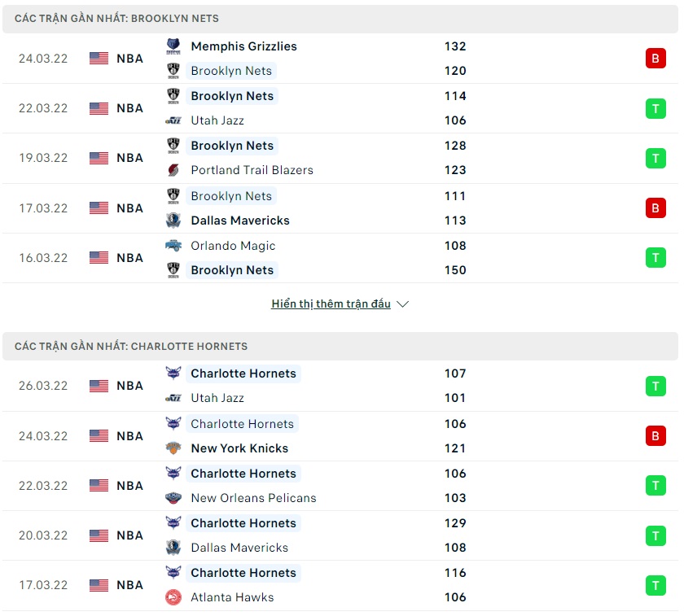Screen dimensions: 684x616
Task: Click the Memphis Grizzlies team logo
Action: pyautogui.click(x=173, y=46)
